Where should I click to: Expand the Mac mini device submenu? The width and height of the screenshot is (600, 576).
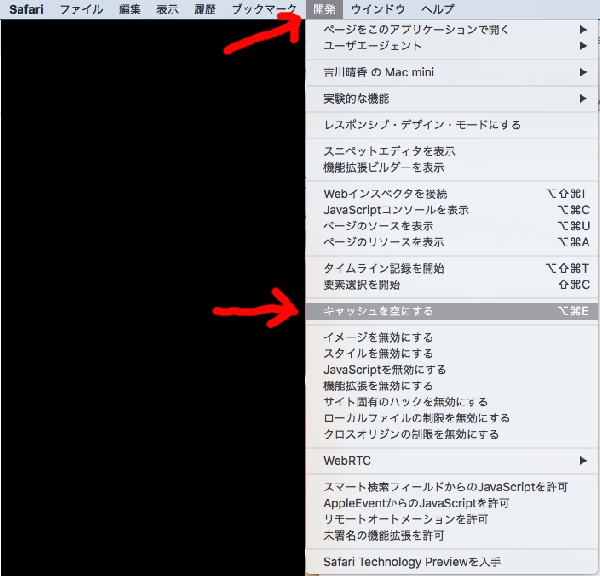(452, 72)
